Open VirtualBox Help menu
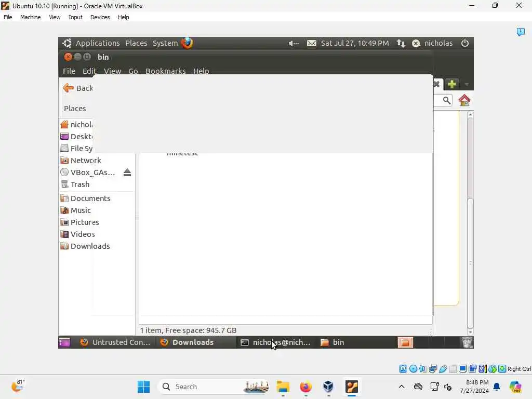 [x=123, y=17]
